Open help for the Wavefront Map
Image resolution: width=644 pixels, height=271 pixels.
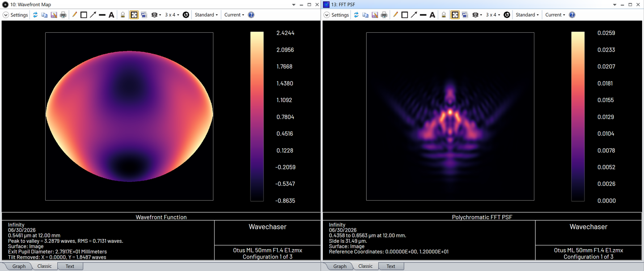[251, 15]
